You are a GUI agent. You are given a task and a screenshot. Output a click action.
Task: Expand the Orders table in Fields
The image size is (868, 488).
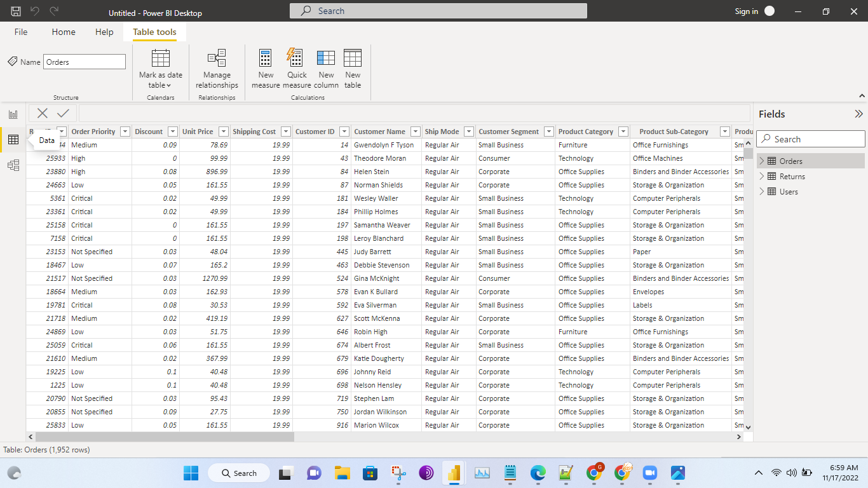click(x=762, y=161)
